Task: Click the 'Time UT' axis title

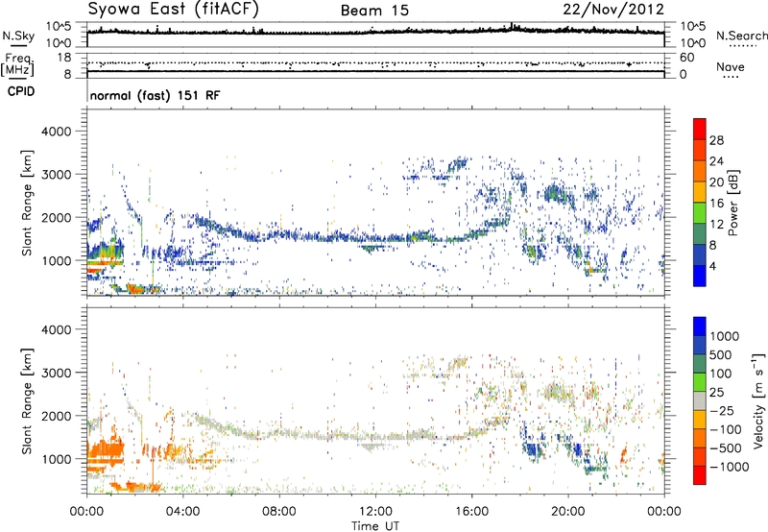Action: (375, 526)
